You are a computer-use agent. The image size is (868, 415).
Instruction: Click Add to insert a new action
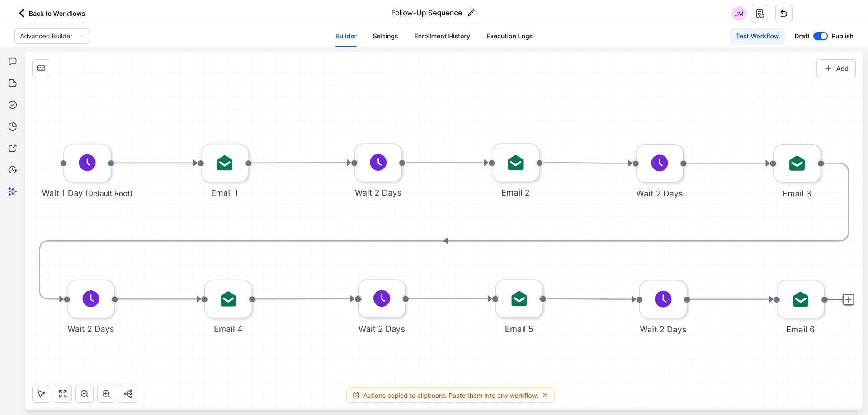click(836, 68)
